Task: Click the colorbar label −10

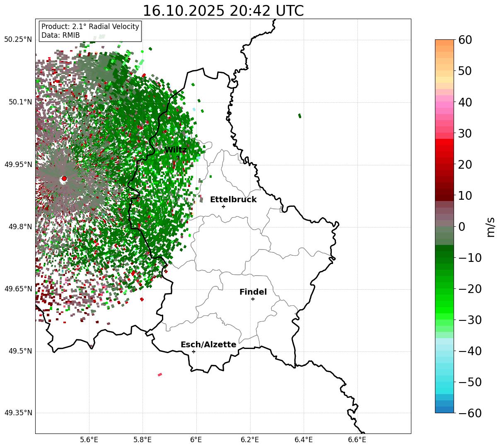Action: click(x=470, y=258)
